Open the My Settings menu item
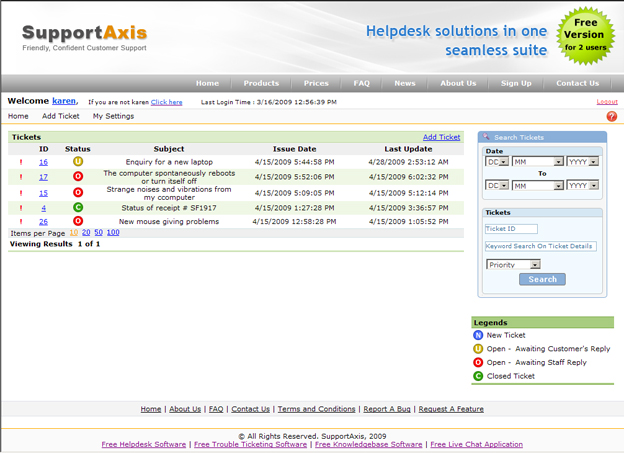 point(113,116)
